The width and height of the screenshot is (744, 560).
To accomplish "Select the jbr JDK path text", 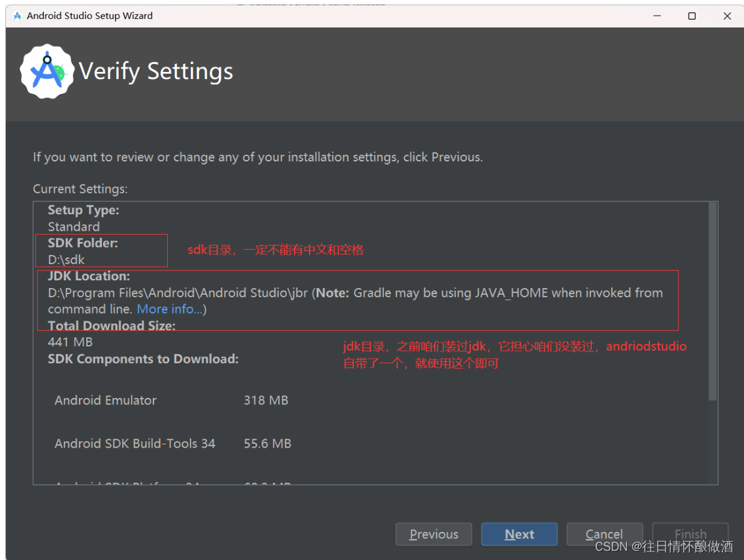I will tap(178, 293).
